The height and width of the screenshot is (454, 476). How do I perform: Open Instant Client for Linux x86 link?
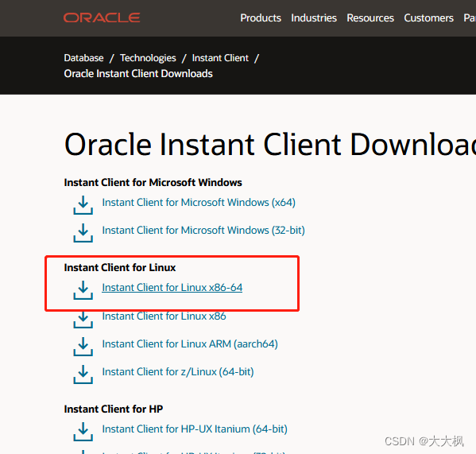pos(164,316)
